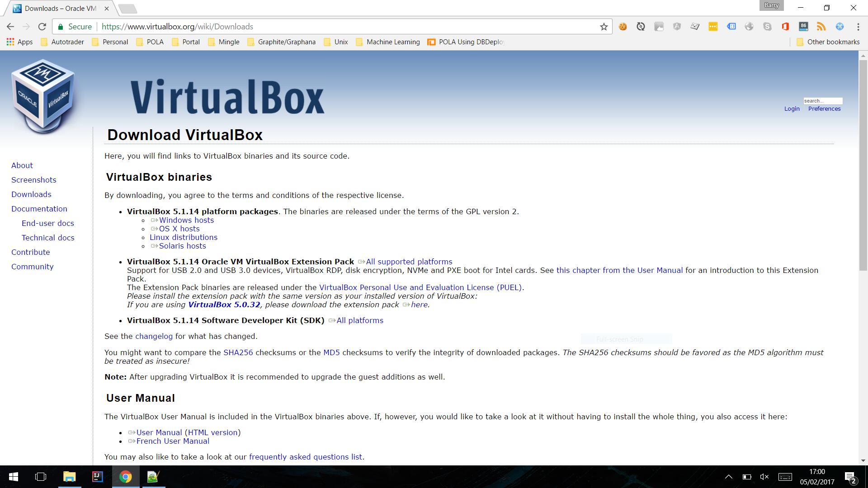Click the orange RSS feed extension icon

click(821, 27)
